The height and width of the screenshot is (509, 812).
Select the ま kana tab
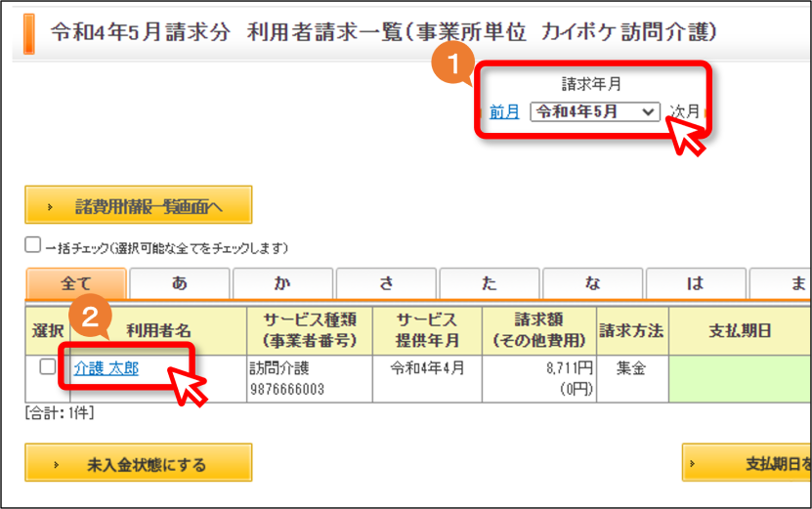[781, 283]
